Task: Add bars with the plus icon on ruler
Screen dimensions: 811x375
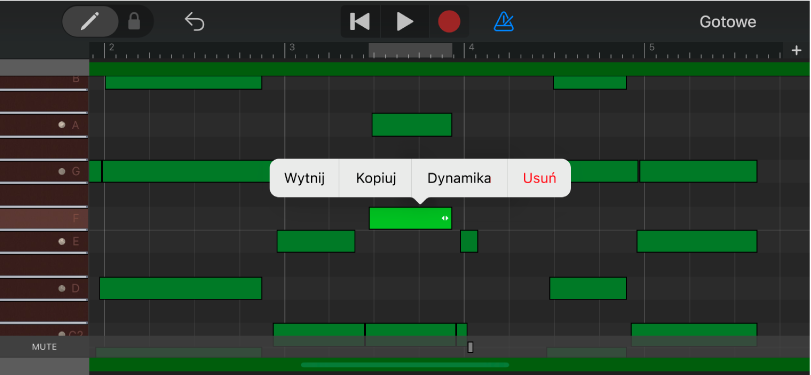Action: pos(797,50)
